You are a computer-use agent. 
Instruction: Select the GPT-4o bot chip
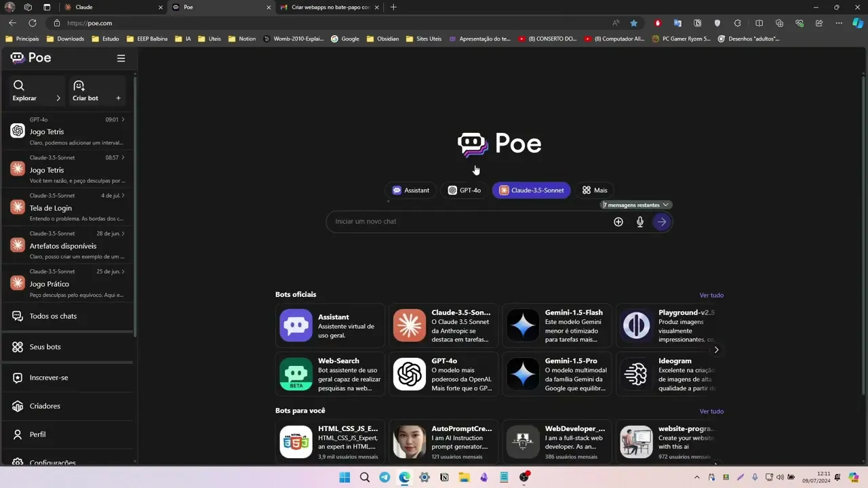point(465,190)
